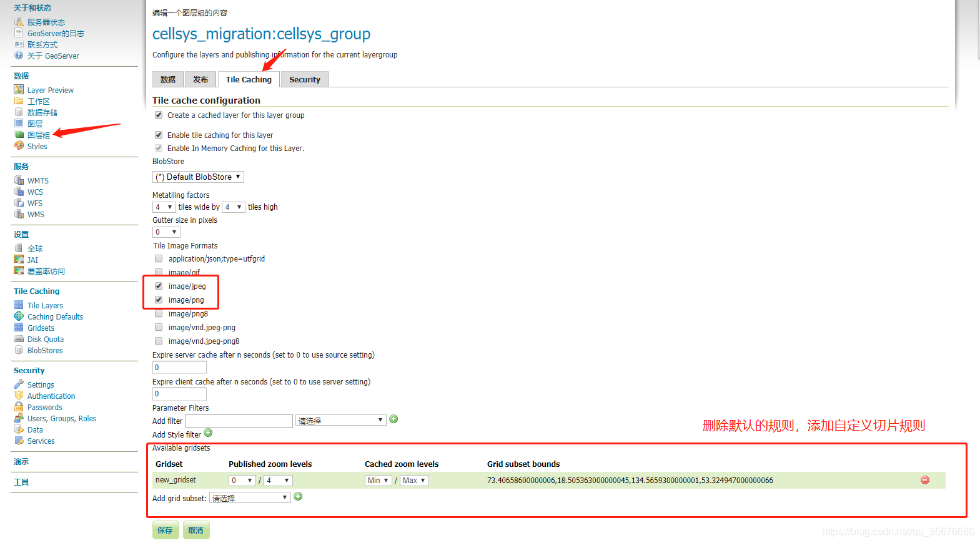Screen dimensions: 980x543
Task: Open the Users, Groups, Roles link
Action: point(62,419)
